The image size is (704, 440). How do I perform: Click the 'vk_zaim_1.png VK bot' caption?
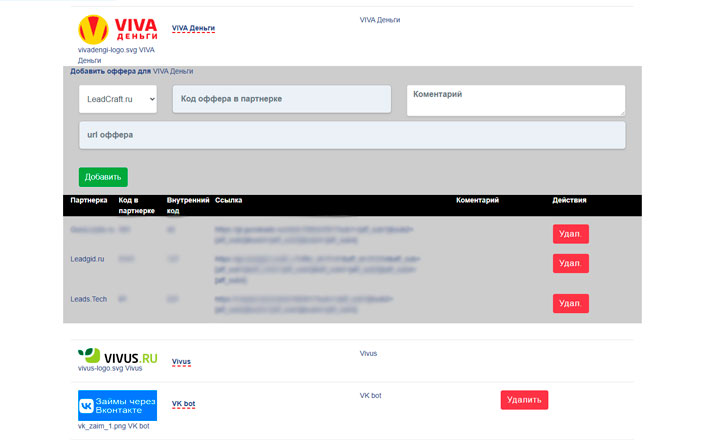[x=114, y=426]
